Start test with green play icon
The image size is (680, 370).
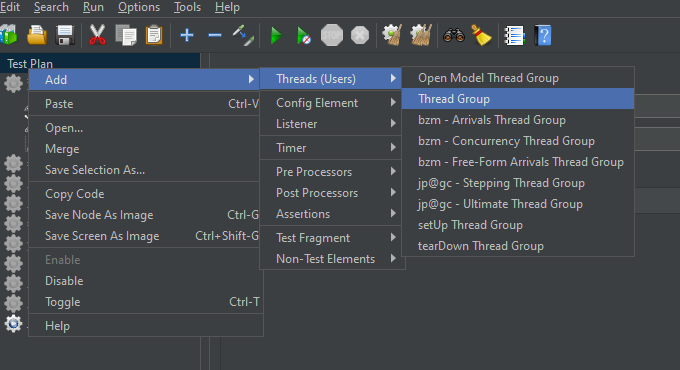point(276,35)
